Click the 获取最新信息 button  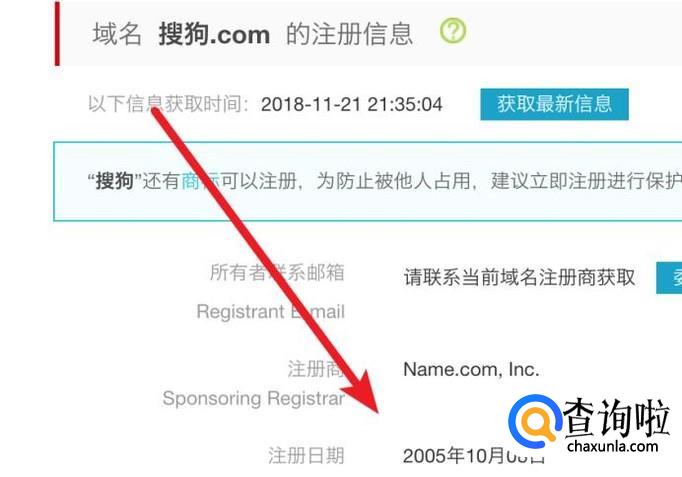tap(554, 104)
